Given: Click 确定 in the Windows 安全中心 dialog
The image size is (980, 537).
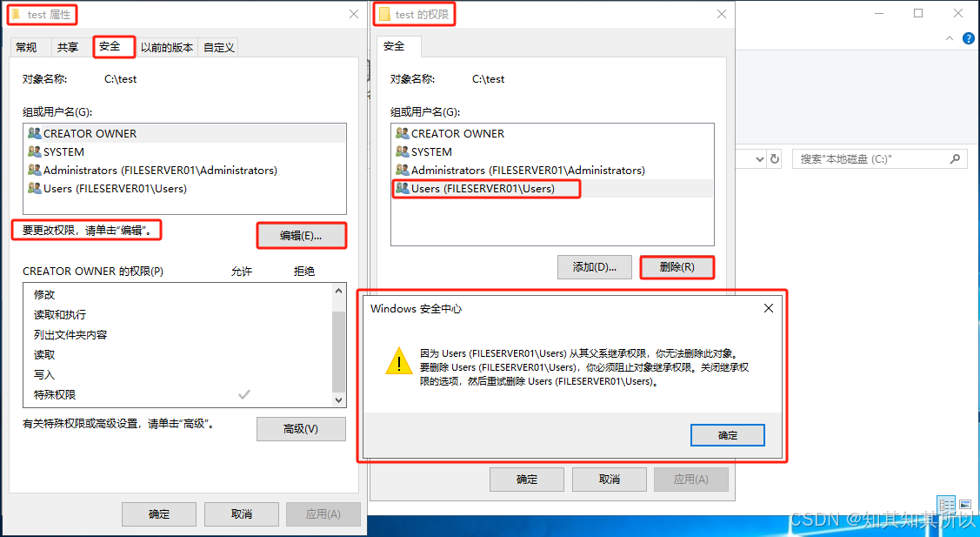Looking at the screenshot, I should pyautogui.click(x=728, y=435).
